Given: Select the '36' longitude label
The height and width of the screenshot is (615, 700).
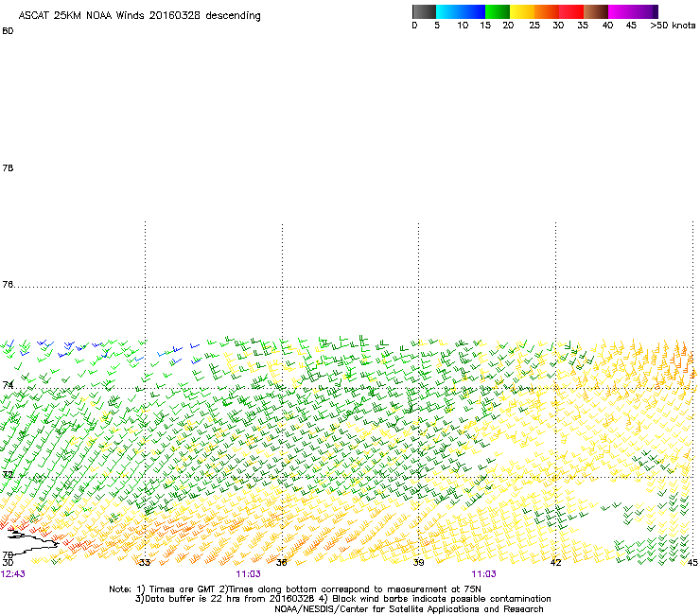Looking at the screenshot, I should pyautogui.click(x=281, y=562).
